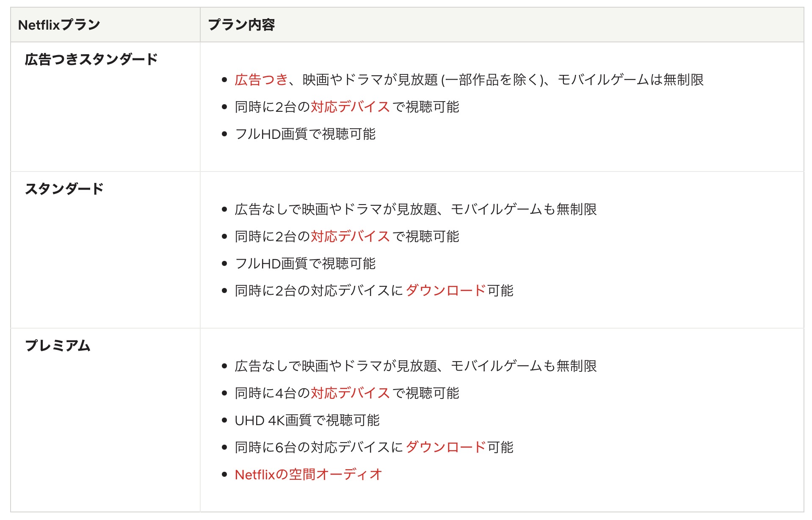
Task: Click 同時に6台の対応デバイスに text in プレミアム
Action: (x=319, y=447)
